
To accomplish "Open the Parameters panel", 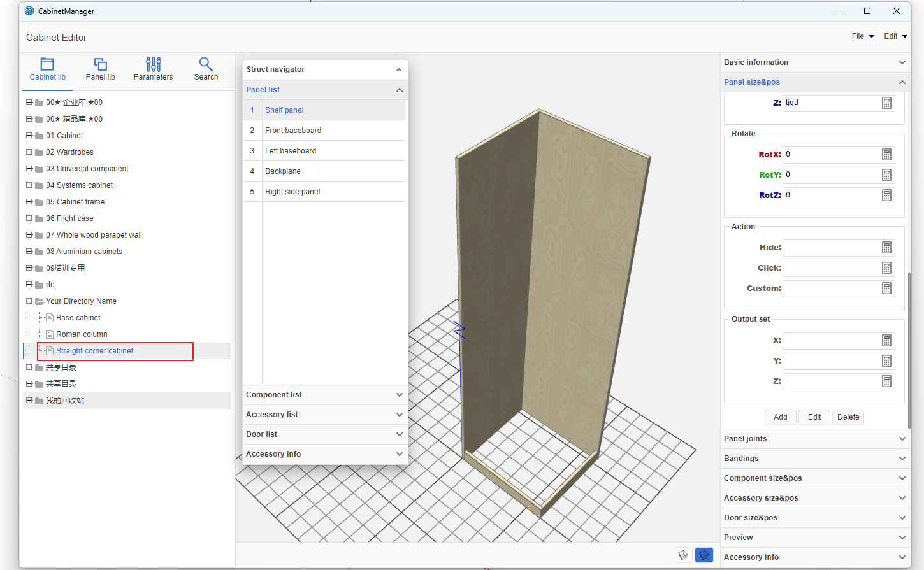I will 153,69.
